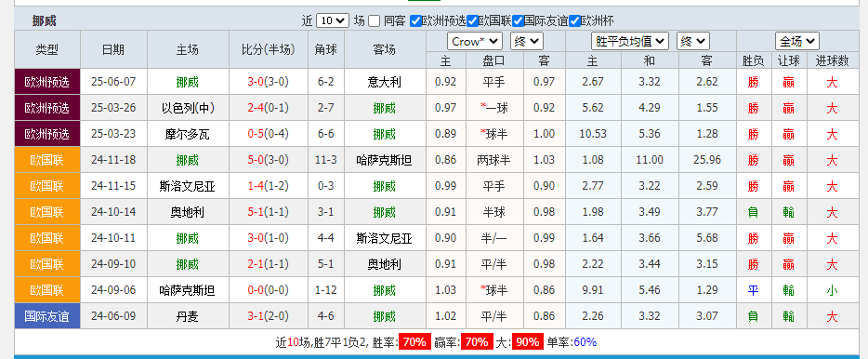868x359 pixels.
Task: Click the *一球 handicap cell
Action: coord(494,109)
